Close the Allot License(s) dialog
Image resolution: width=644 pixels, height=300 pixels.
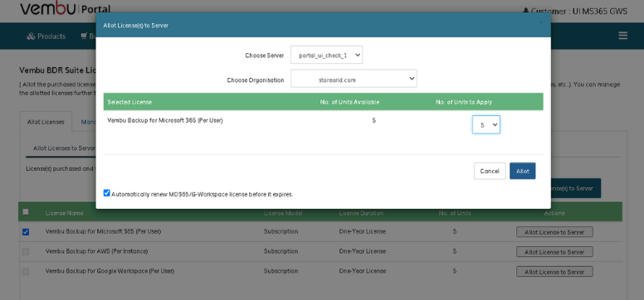tap(541, 24)
